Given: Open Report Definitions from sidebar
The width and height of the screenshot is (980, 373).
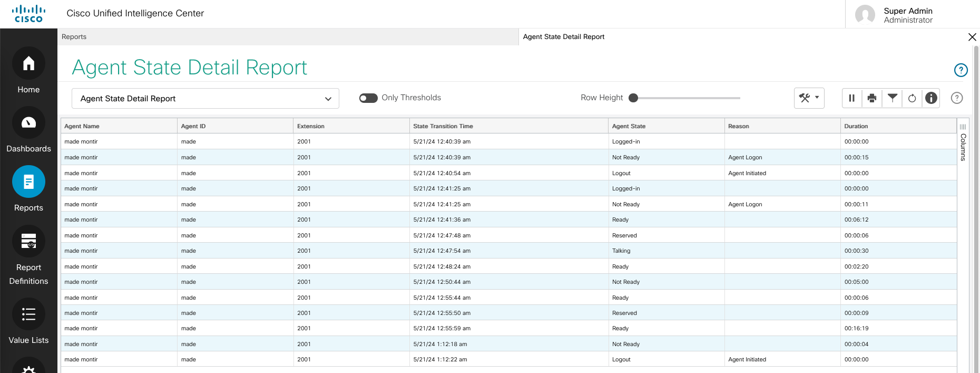Looking at the screenshot, I should point(28,242).
